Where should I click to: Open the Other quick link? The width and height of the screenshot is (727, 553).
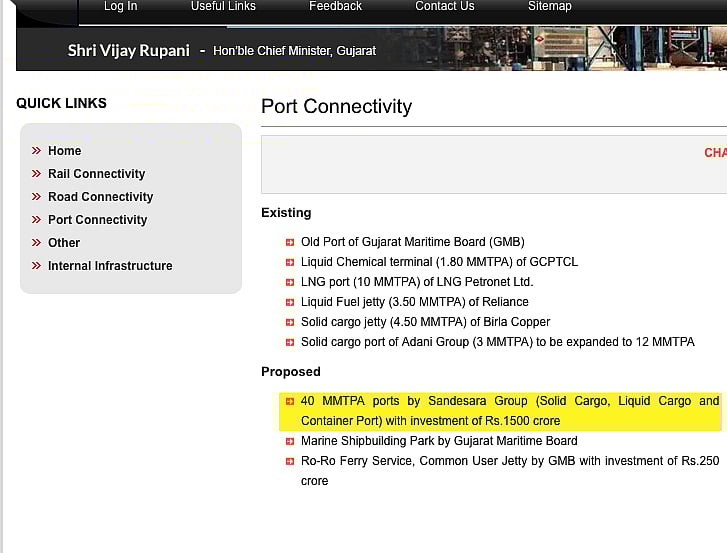64,243
